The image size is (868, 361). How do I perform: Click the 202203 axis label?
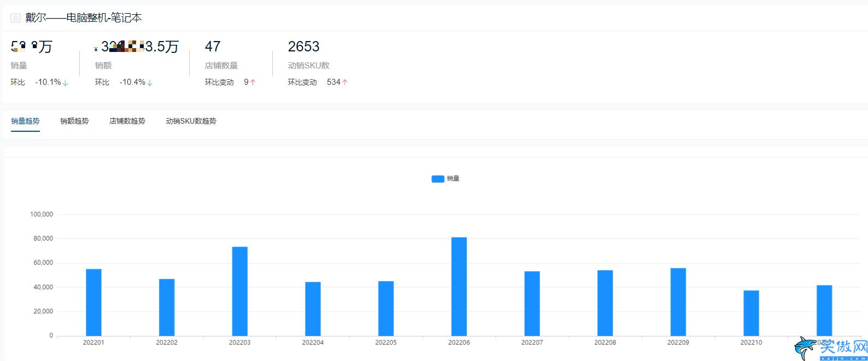[x=240, y=343]
